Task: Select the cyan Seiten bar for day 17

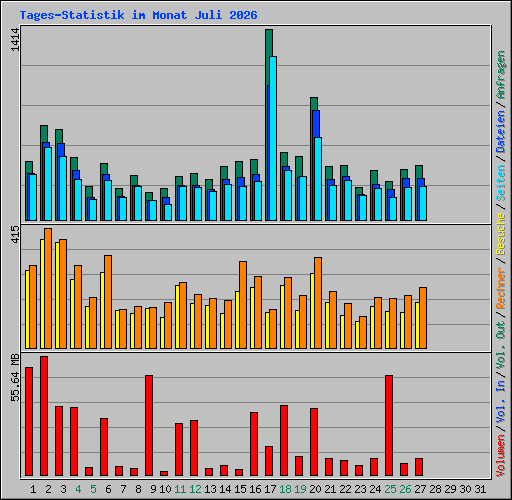Action: [x=273, y=138]
